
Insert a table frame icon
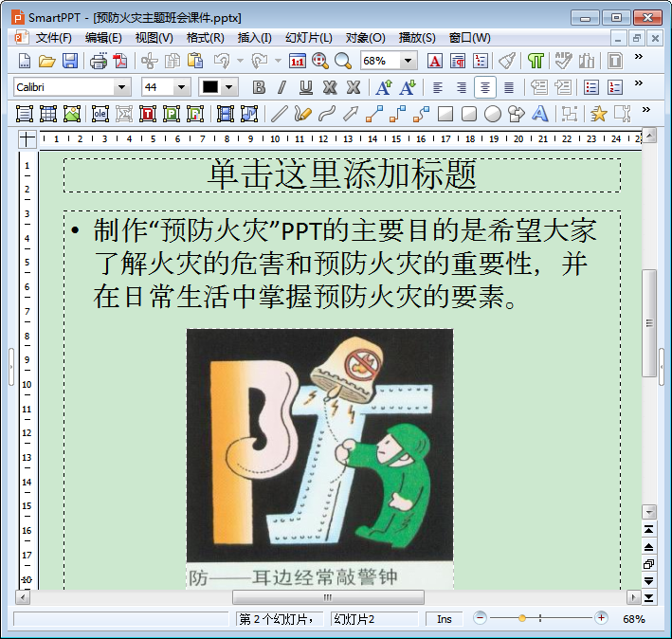(x=48, y=114)
